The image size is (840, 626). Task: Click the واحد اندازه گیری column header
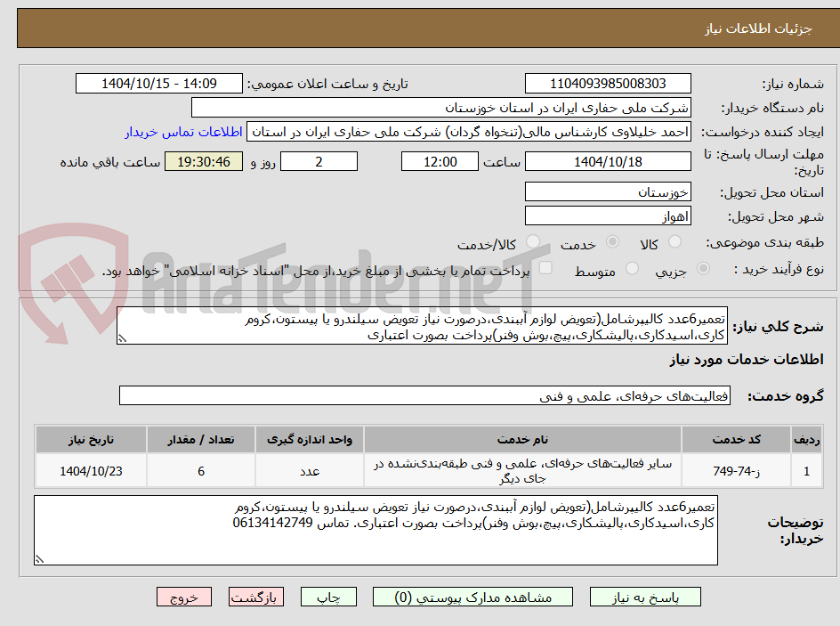click(x=310, y=440)
